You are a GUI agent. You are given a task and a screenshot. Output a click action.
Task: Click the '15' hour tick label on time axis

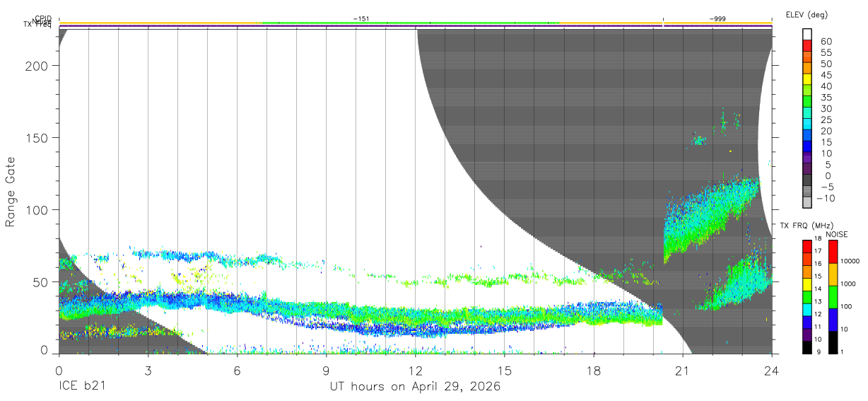tap(505, 370)
